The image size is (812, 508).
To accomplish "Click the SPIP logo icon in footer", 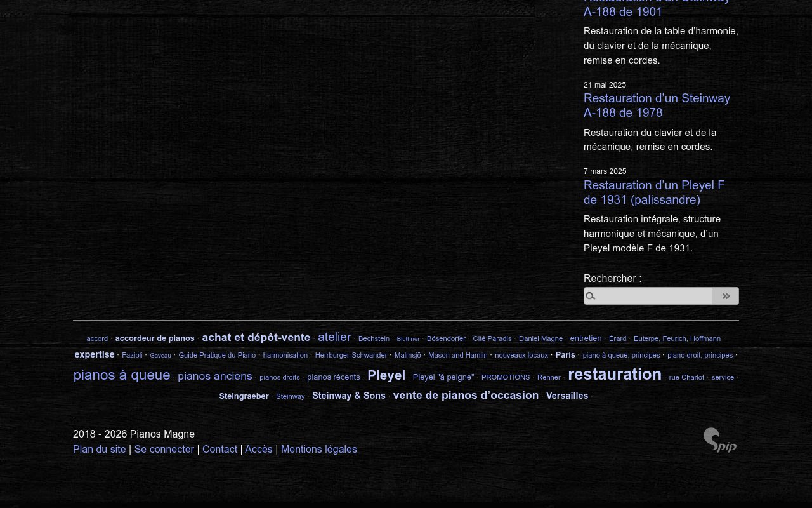I will [x=720, y=440].
